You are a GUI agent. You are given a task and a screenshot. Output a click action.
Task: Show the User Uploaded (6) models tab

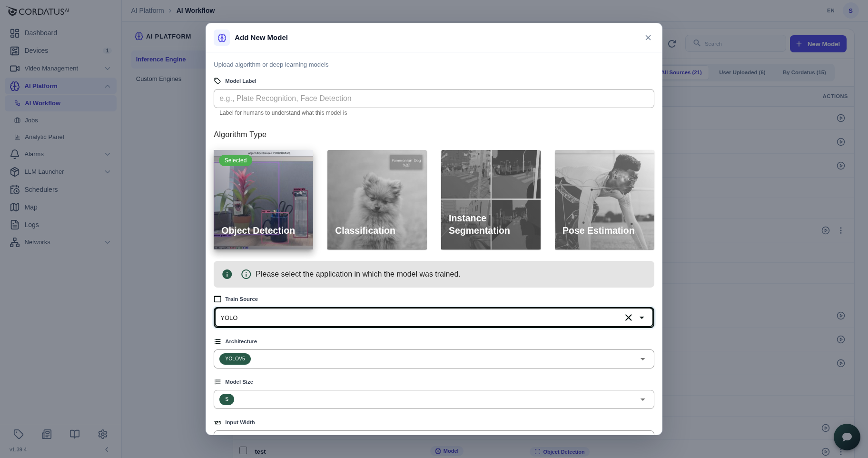click(x=742, y=72)
